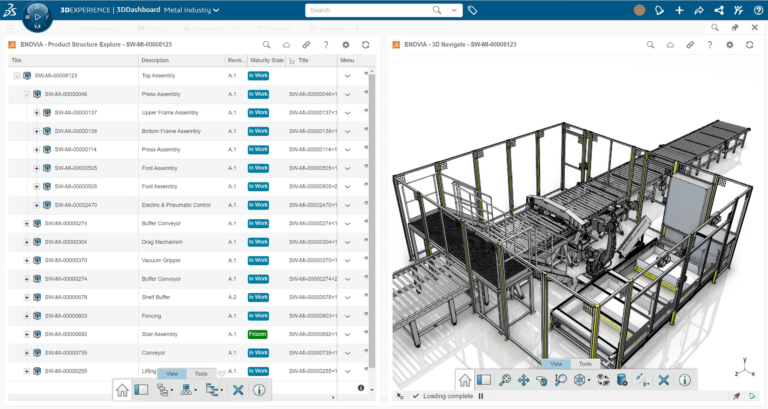Image resolution: width=768 pixels, height=409 pixels.
Task: Select the SW-MI-00000603 Fencing row
Action: click(x=188, y=316)
